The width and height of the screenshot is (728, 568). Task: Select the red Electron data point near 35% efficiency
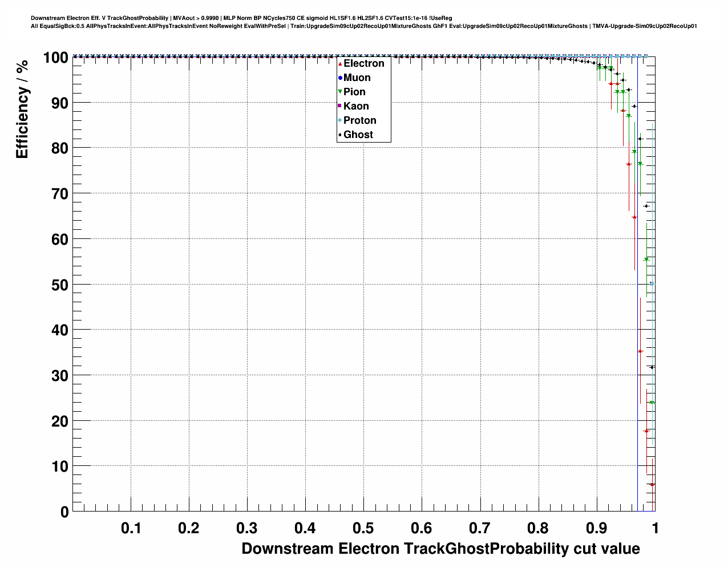coord(640,351)
